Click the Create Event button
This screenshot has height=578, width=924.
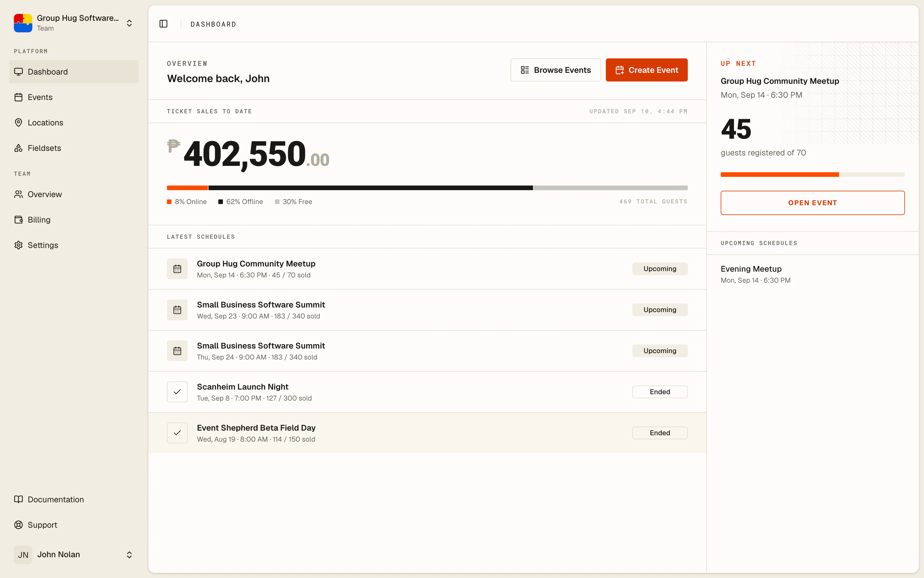coord(647,70)
